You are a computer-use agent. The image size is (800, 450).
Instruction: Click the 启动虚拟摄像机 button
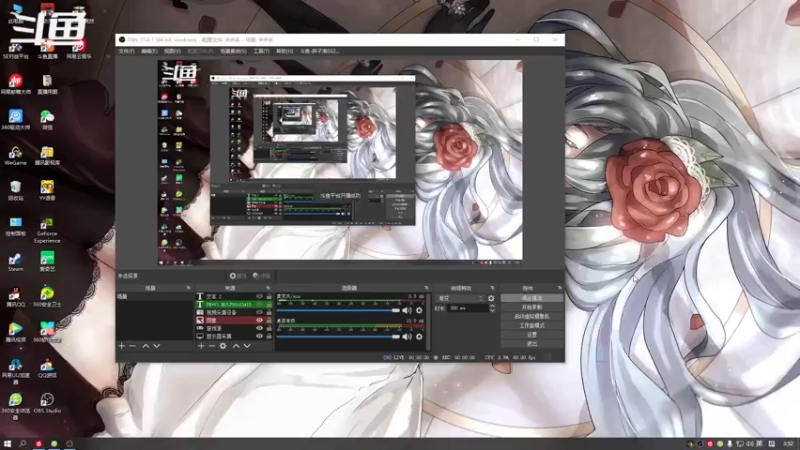click(532, 316)
